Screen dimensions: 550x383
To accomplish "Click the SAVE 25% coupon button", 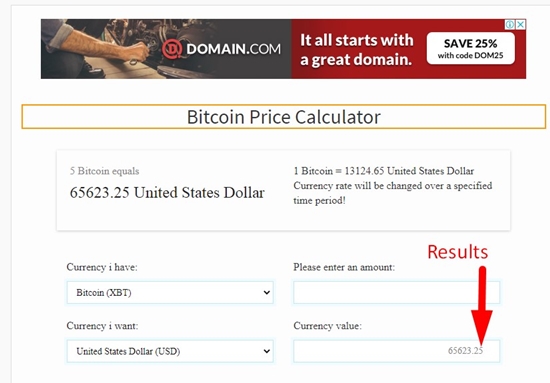I will coord(471,48).
